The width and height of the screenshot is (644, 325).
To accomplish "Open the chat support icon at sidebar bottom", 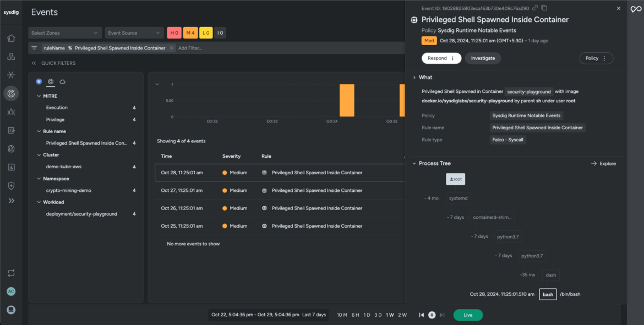I will click(x=11, y=310).
